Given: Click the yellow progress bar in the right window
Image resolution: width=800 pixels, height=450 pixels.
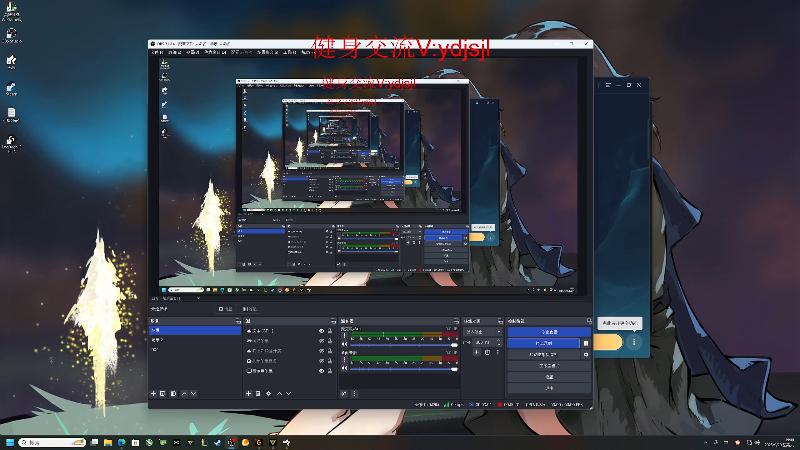Looking at the screenshot, I should click(609, 342).
